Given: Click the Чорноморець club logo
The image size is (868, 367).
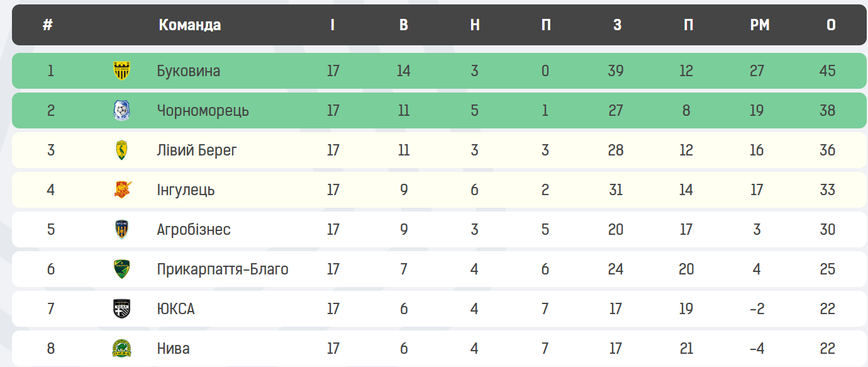Looking at the screenshot, I should tap(121, 111).
